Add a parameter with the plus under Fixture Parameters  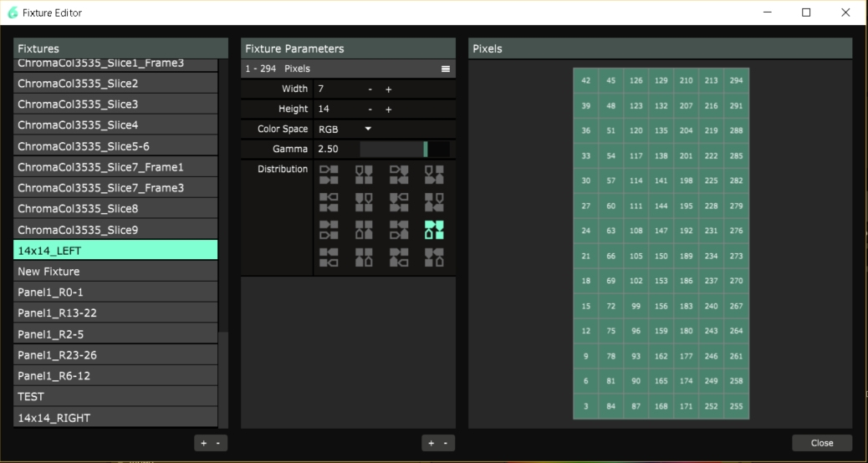point(431,443)
